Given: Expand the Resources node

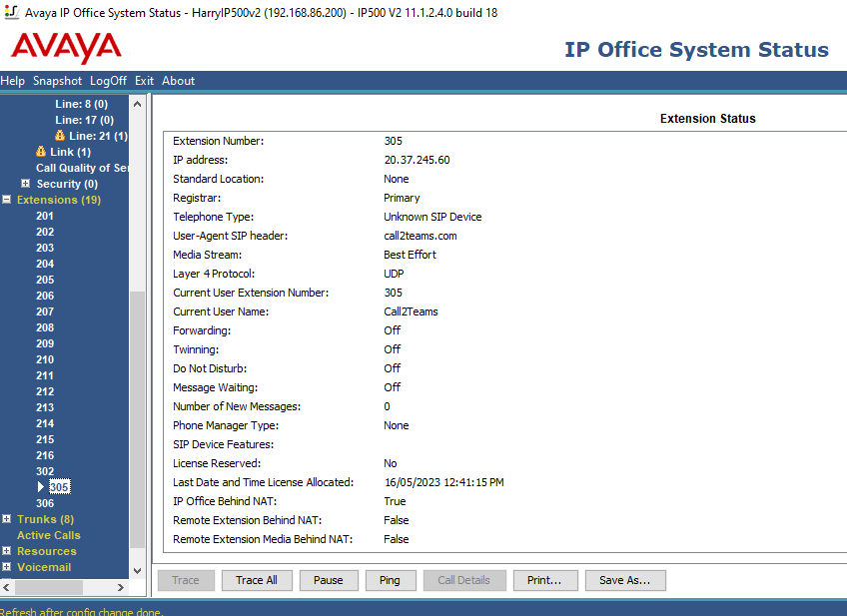Looking at the screenshot, I should click(6, 551).
